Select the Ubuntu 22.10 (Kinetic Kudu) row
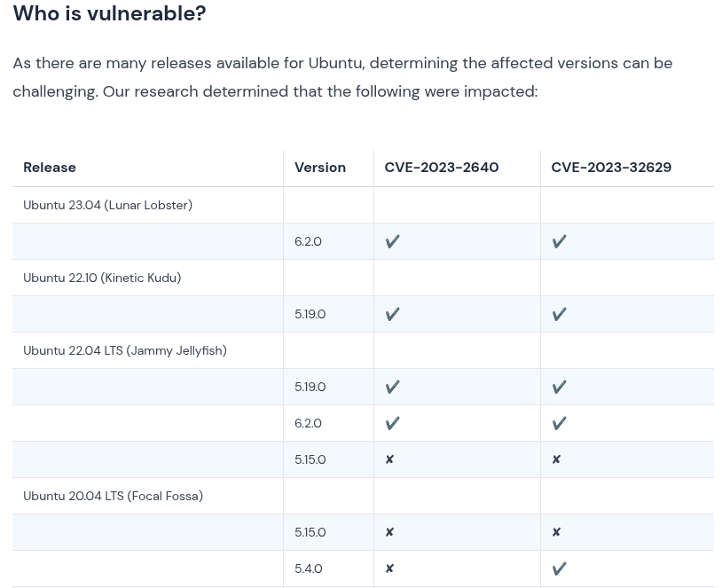This screenshot has width=722, height=588. tap(102, 278)
